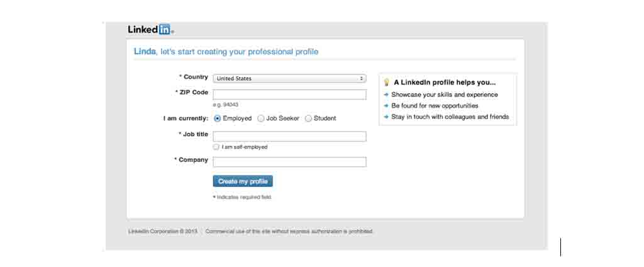This screenshot has width=644, height=267.
Task: Open the Country dropdown
Action: pyautogui.click(x=289, y=79)
